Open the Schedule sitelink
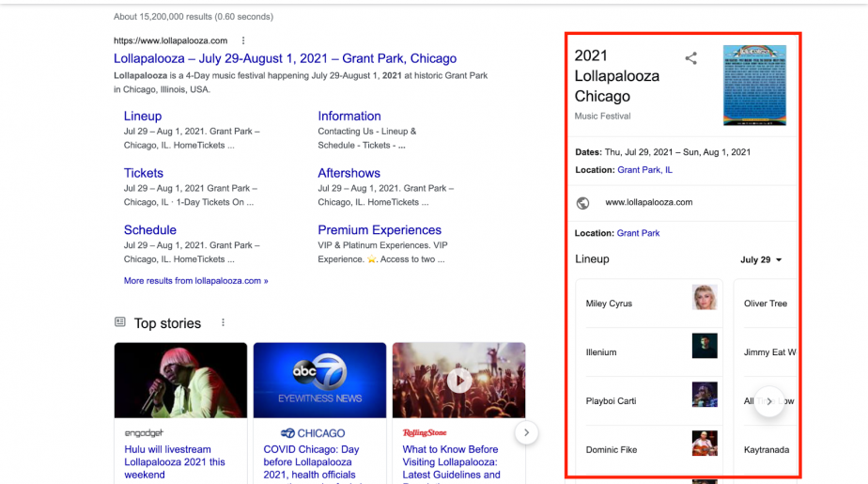Screen dimensions: 868x484 pyautogui.click(x=150, y=230)
